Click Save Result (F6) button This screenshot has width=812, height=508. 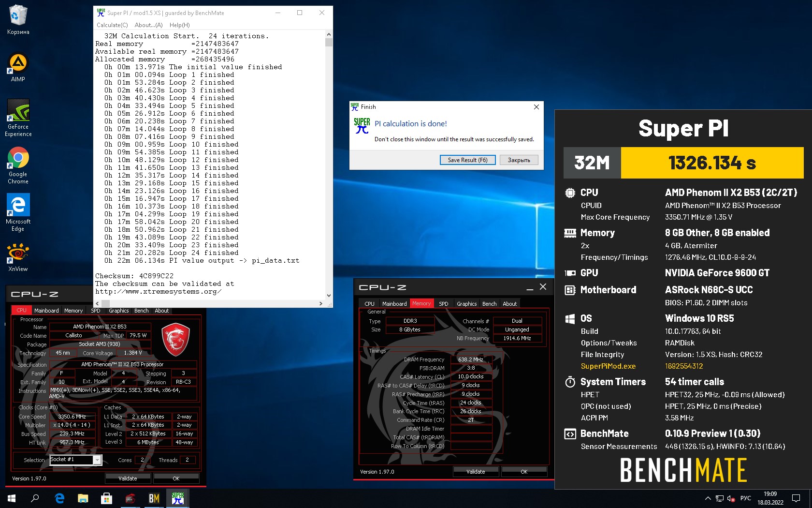467,160
